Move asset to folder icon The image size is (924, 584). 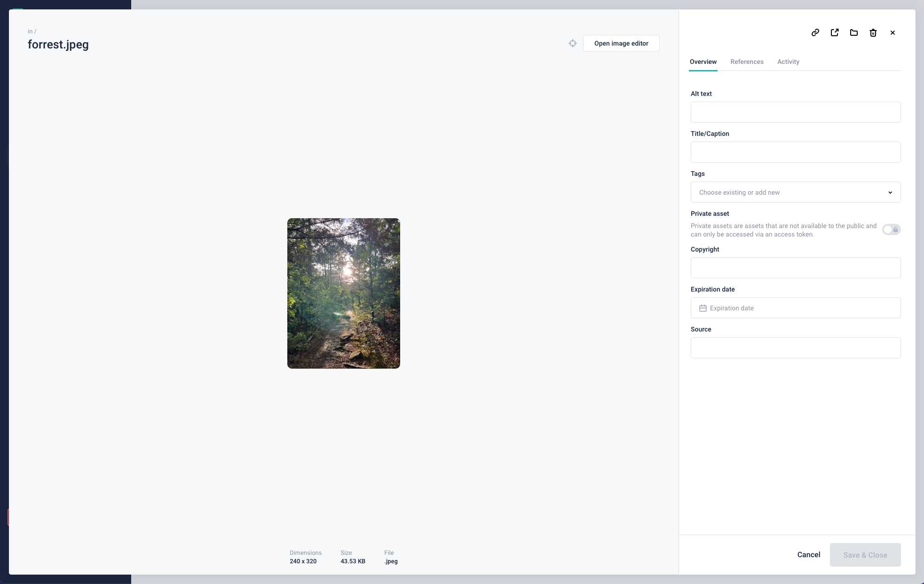(854, 32)
